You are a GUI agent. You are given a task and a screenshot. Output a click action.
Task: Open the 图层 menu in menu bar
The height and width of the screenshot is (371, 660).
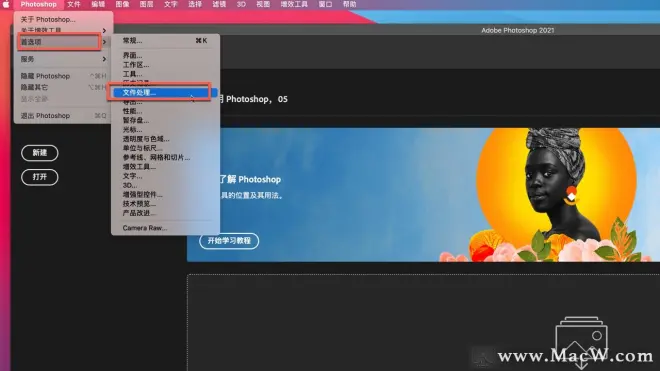pyautogui.click(x=146, y=4)
